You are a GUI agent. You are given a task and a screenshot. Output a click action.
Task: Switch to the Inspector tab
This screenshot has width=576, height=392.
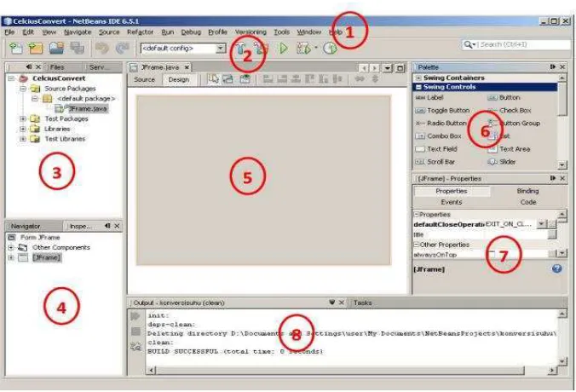80,226
